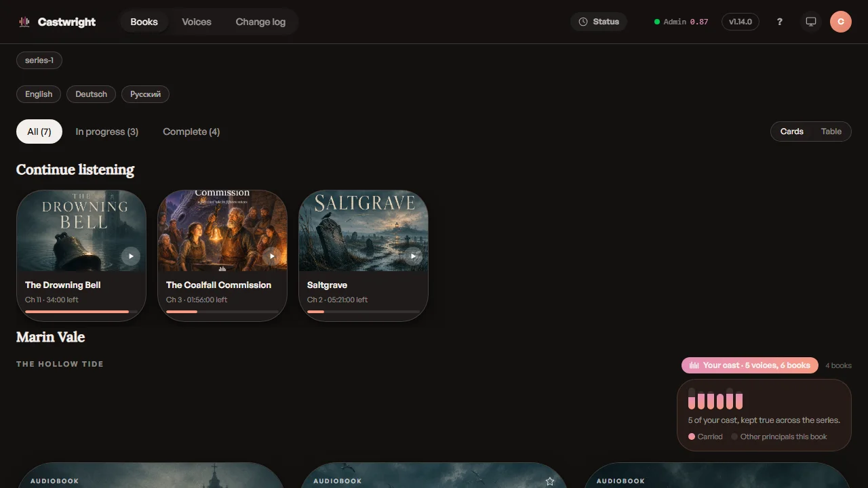This screenshot has width=868, height=488.
Task: Click the v1.14.0 version badge
Action: [x=741, y=22]
